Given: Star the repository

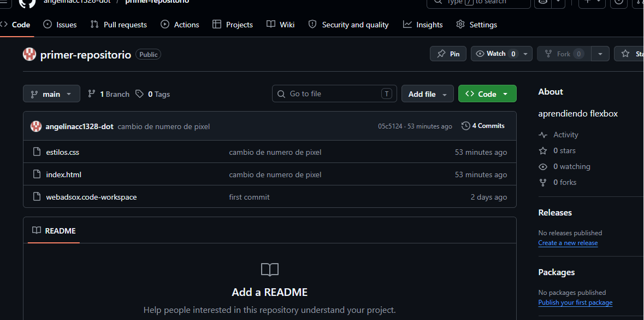Looking at the screenshot, I should click(629, 54).
